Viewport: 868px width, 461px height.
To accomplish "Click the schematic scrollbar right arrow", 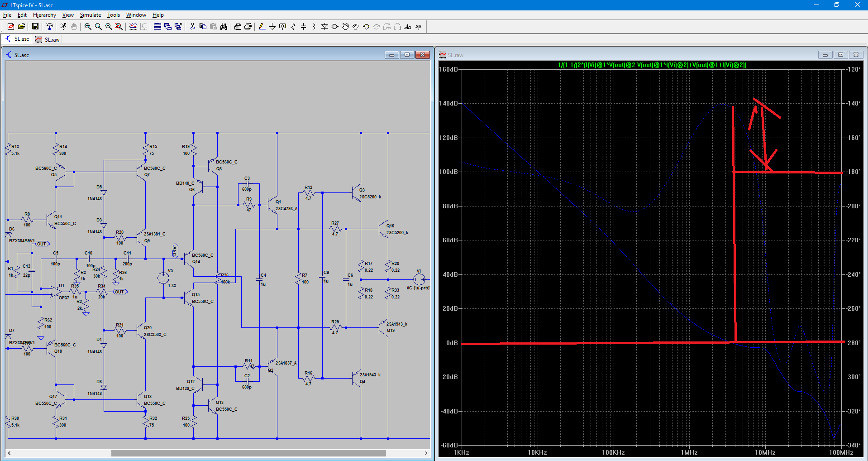I will [426, 453].
